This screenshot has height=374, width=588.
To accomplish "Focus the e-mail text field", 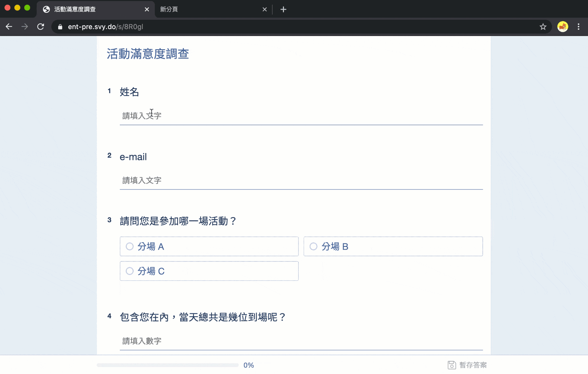I will [301, 180].
